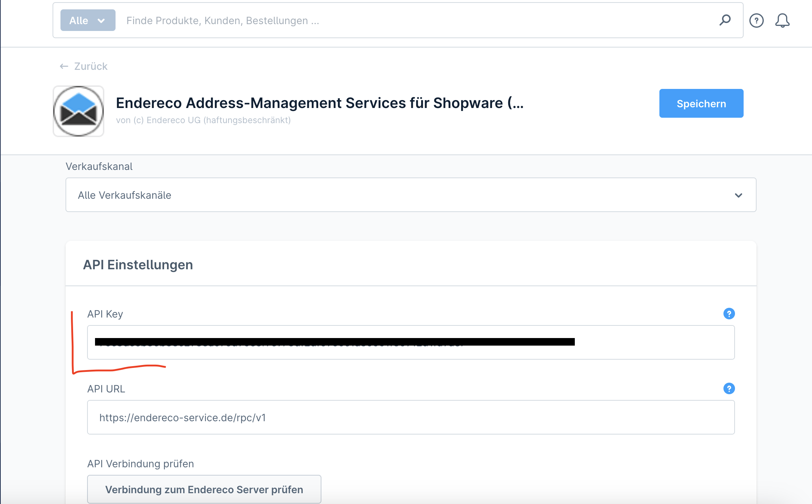Viewport: 812px width, 504px height.
Task: Open the Alle search filter dropdown
Action: click(88, 20)
